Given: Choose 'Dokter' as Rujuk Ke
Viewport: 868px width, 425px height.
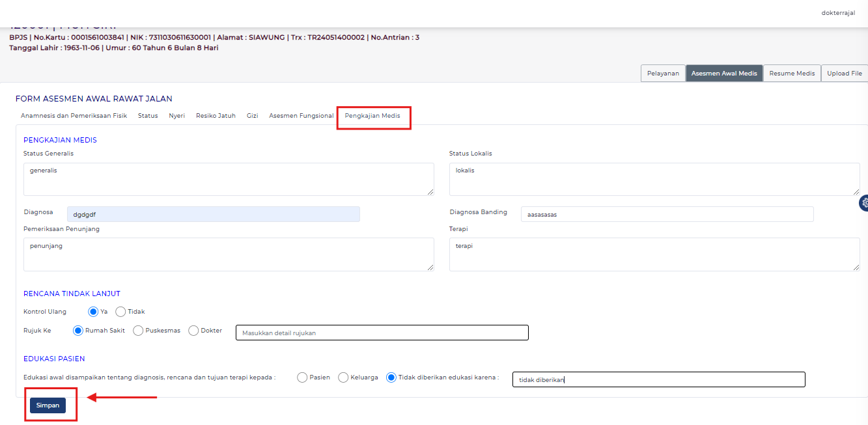Looking at the screenshot, I should (193, 331).
